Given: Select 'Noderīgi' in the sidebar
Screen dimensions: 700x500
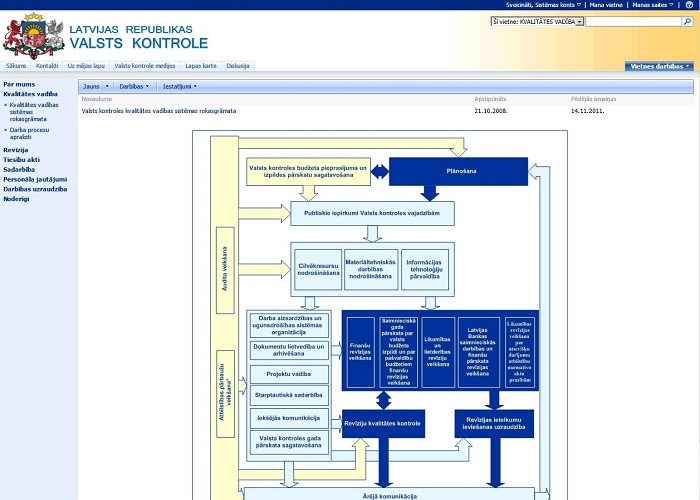Looking at the screenshot, I should pos(16,199).
